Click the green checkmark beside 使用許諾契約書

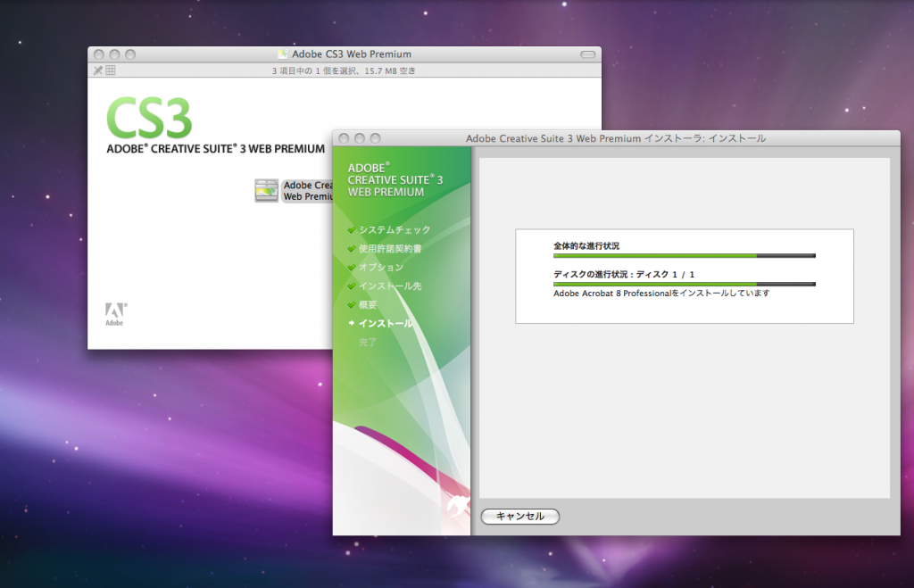352,249
